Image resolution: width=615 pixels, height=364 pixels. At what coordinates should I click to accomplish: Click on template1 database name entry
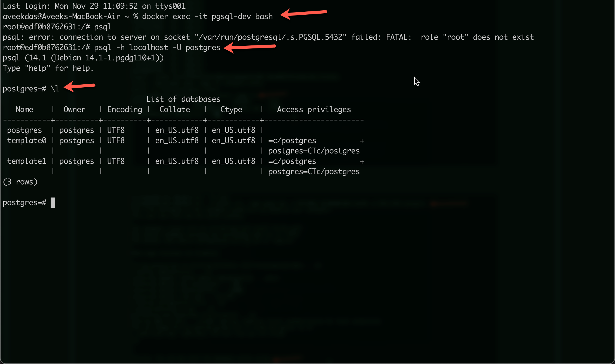24,161
